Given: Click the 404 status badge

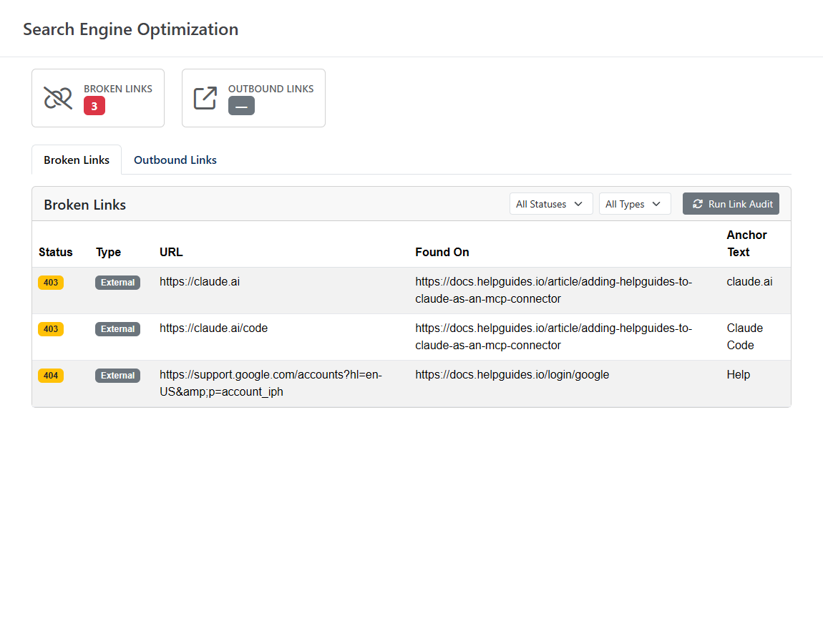Looking at the screenshot, I should pos(51,376).
